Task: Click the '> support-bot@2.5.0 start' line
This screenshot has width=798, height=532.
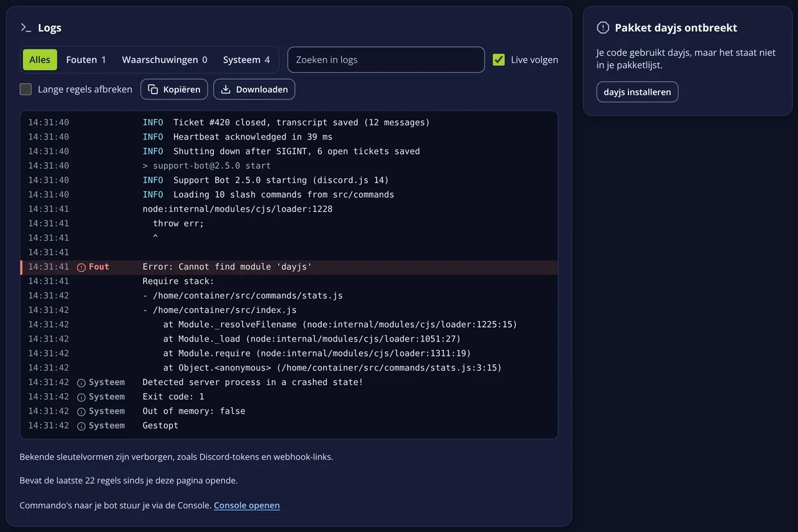Action: click(289, 166)
